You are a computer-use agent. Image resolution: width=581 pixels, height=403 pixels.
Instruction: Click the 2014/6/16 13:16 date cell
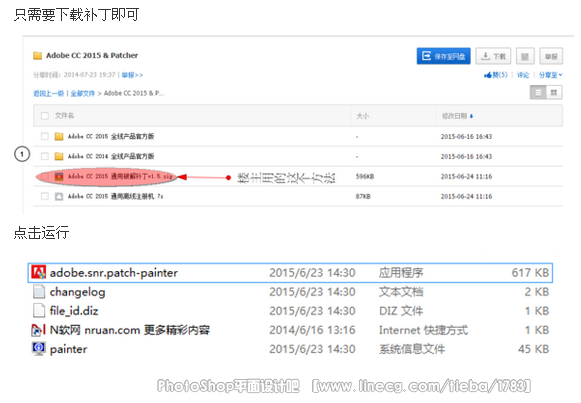point(312,330)
